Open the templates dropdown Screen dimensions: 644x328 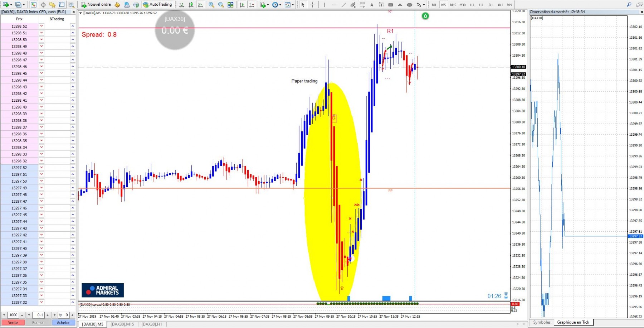[x=289, y=5]
